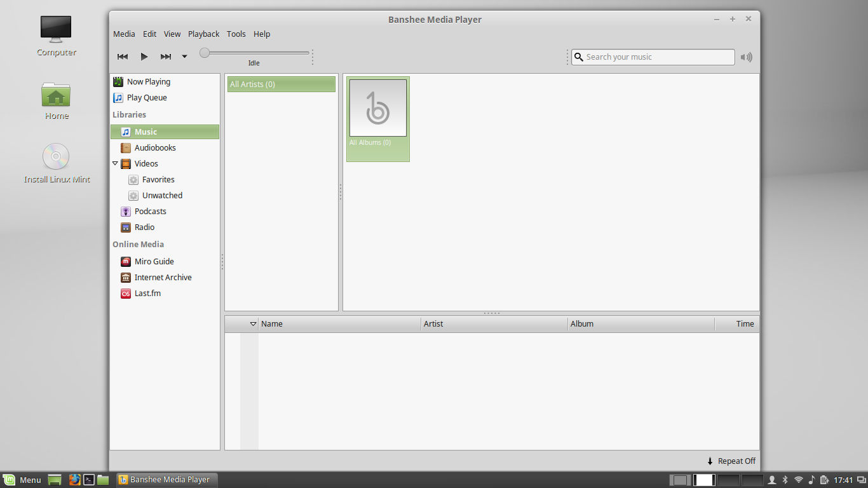This screenshot has width=868, height=488.
Task: Click the Podcasts microphone icon
Action: 126,212
